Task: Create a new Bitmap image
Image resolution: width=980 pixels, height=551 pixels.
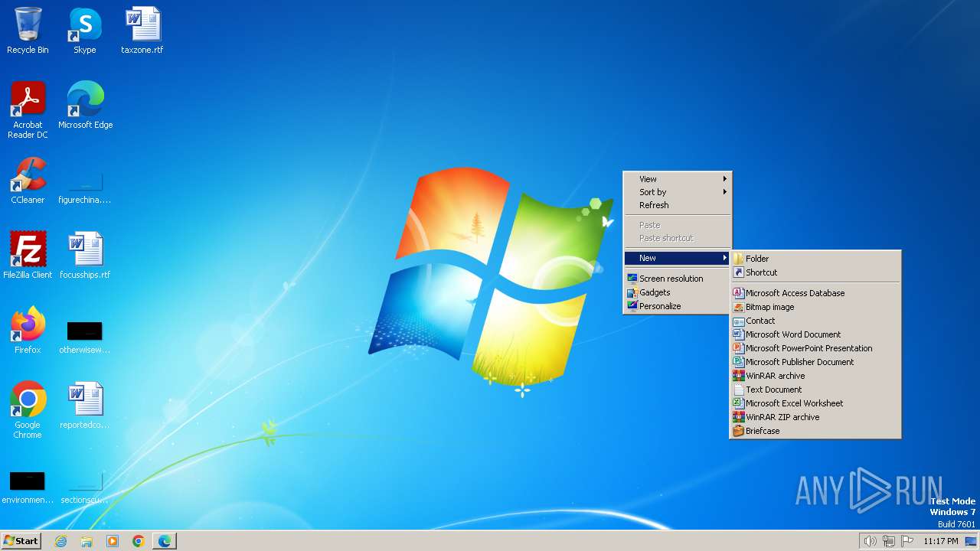Action: coord(815,307)
